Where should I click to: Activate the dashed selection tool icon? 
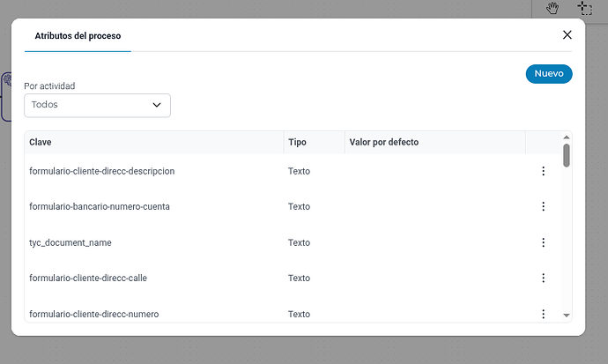click(x=585, y=8)
